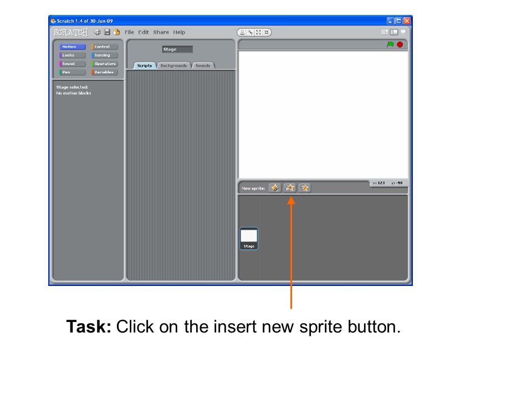Switch to the Sounds tab

pyautogui.click(x=203, y=65)
